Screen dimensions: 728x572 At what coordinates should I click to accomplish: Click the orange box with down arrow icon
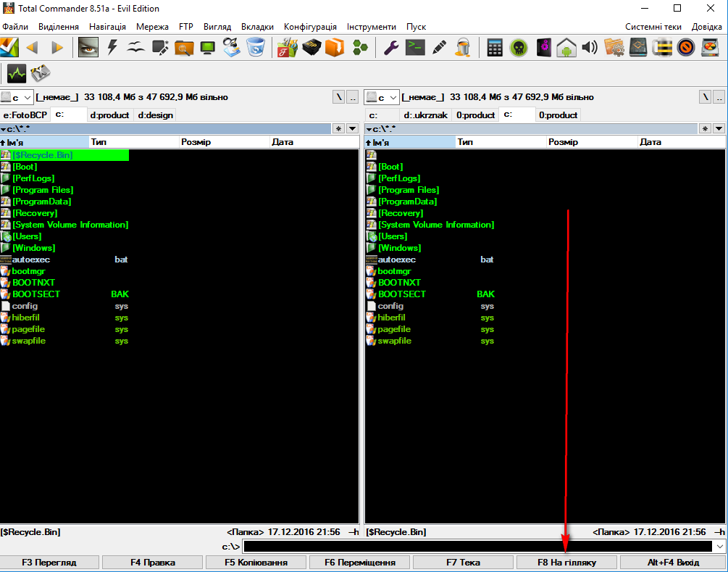click(x=335, y=47)
